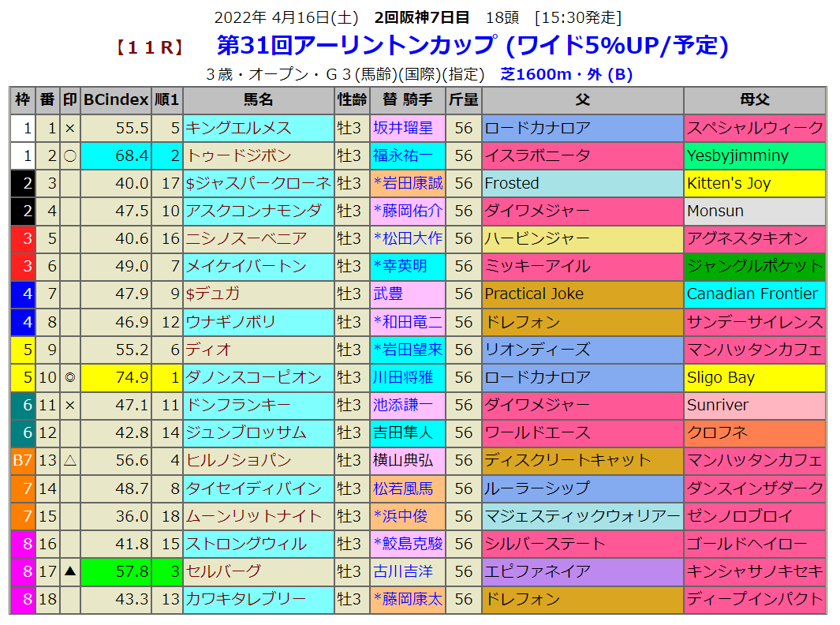
Task: Click the × mark for キングエルメス
Action: pyautogui.click(x=70, y=128)
